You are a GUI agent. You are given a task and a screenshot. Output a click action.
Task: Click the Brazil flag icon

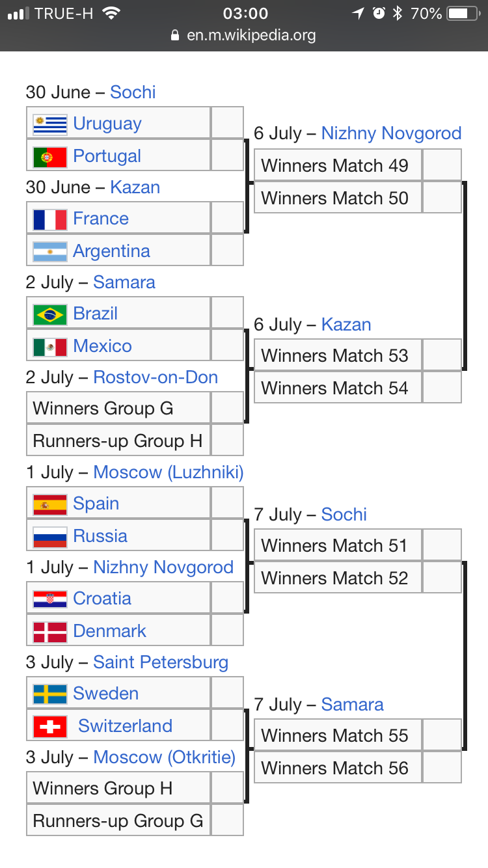[50, 314]
